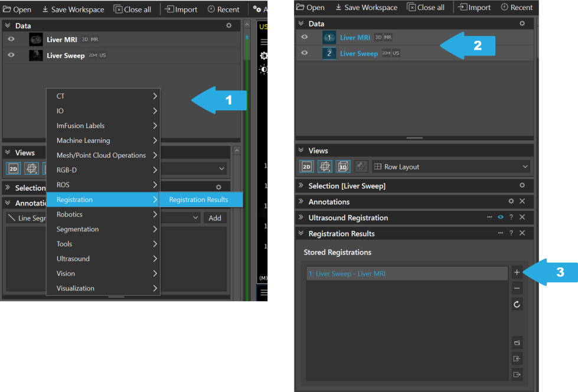Toggle visibility of Liver MRI numbered 1
This screenshot has height=392, width=578.
[304, 37]
